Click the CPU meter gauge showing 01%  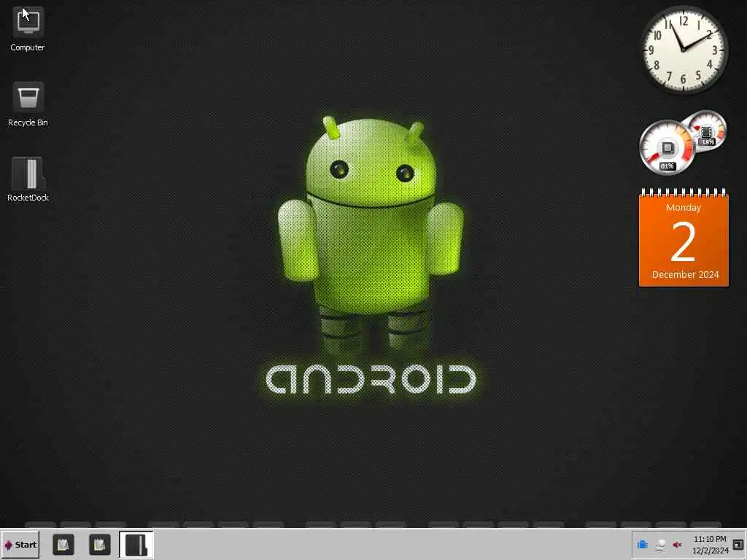click(667, 147)
